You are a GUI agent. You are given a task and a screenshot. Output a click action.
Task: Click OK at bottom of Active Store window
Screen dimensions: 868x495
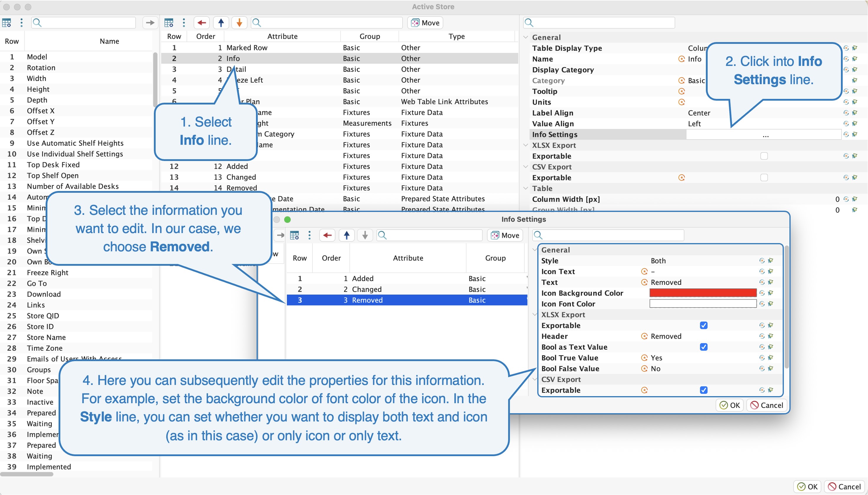pyautogui.click(x=807, y=487)
